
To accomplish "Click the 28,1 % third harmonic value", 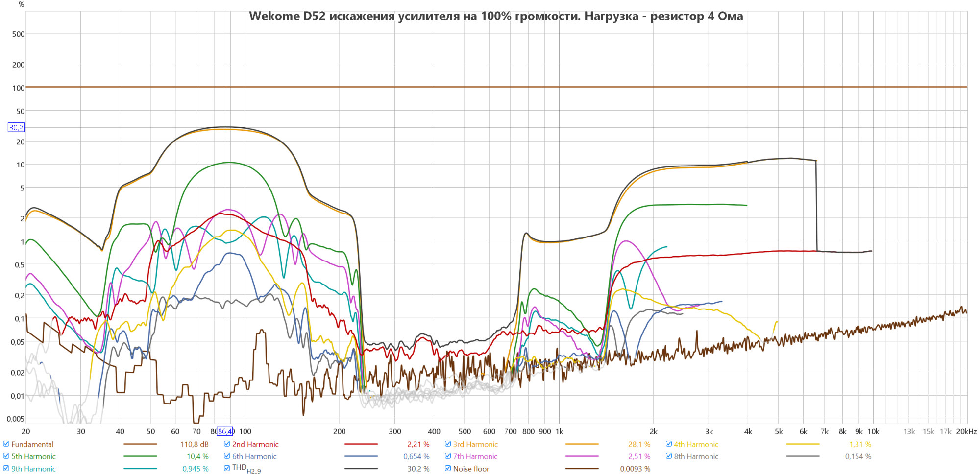I will point(639,444).
